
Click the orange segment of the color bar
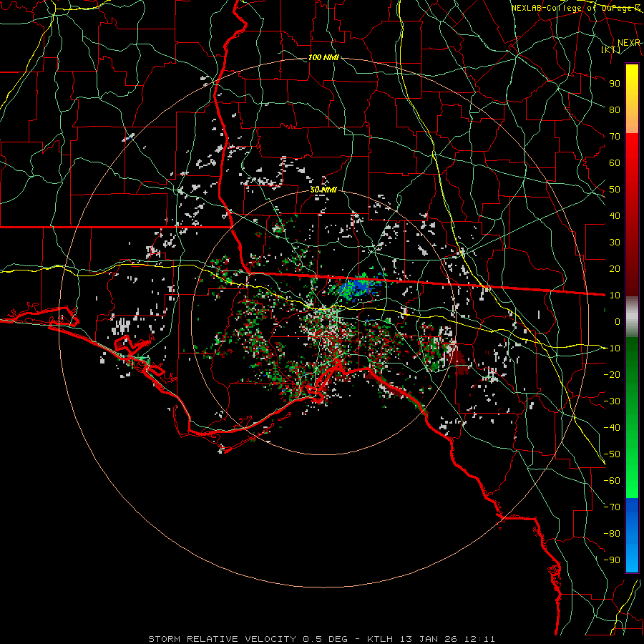click(x=632, y=119)
